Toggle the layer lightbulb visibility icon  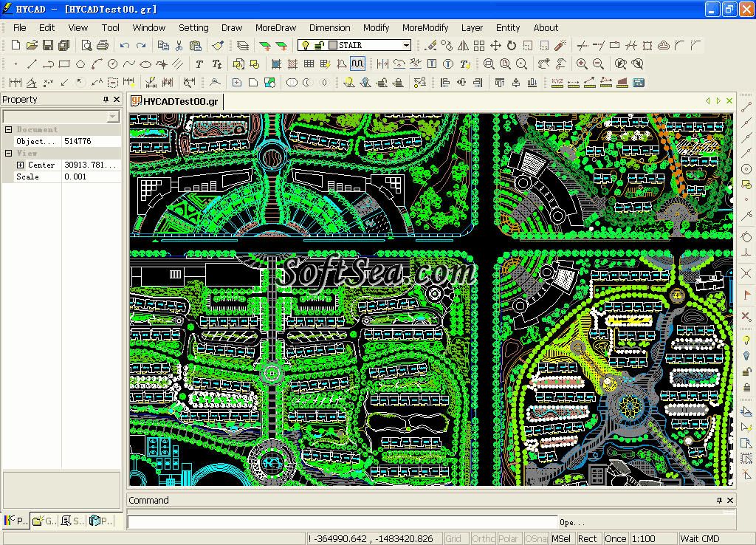pyautogui.click(x=304, y=46)
